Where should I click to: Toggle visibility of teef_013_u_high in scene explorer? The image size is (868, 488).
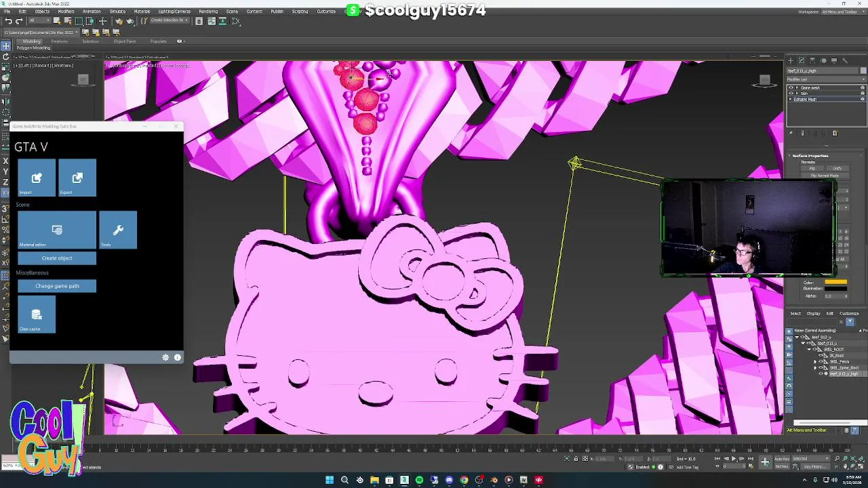pyautogui.click(x=821, y=373)
